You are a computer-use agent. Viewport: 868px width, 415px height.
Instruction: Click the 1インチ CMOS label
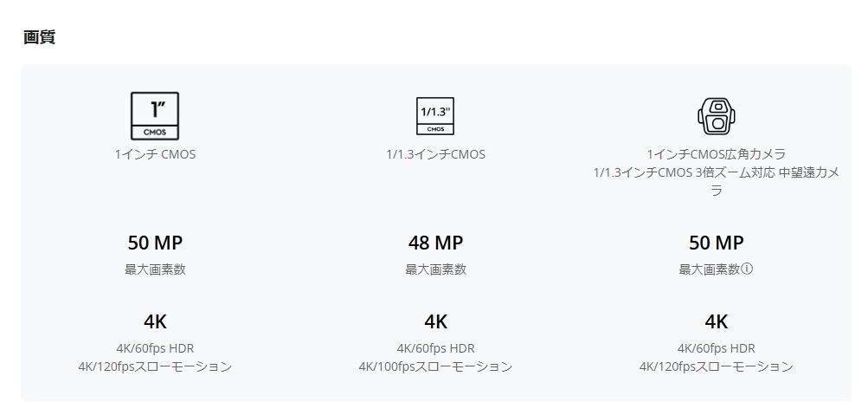coord(155,154)
